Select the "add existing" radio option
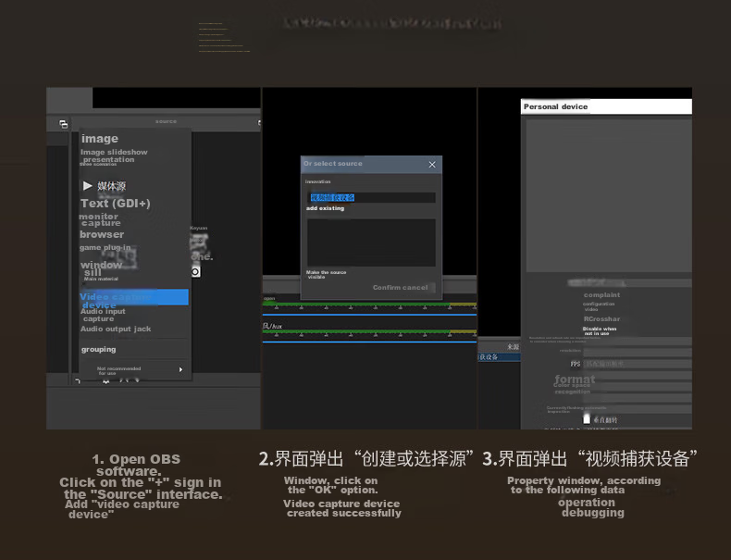Image resolution: width=731 pixels, height=560 pixels. pyautogui.click(x=325, y=208)
